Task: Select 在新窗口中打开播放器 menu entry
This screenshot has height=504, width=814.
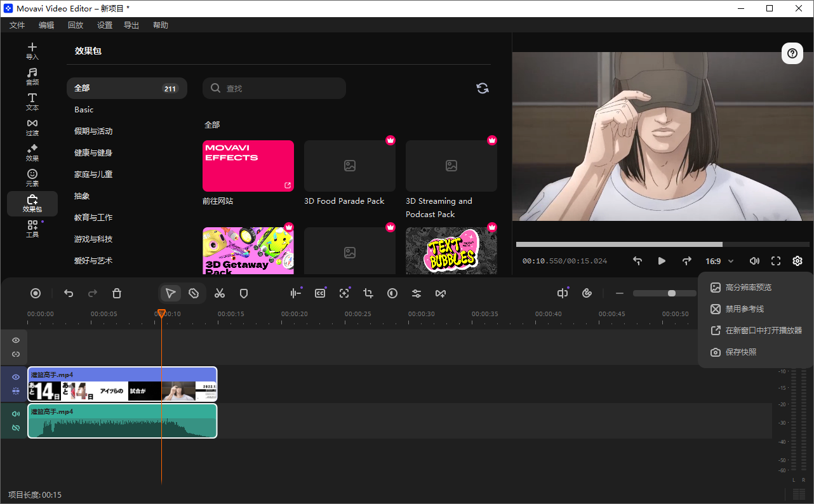Action: [756, 331]
